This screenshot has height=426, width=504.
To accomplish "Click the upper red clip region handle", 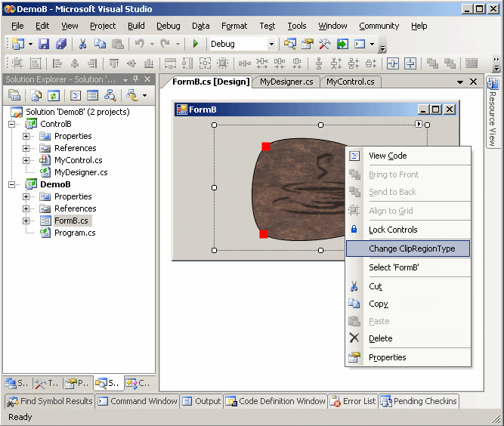I will point(266,147).
